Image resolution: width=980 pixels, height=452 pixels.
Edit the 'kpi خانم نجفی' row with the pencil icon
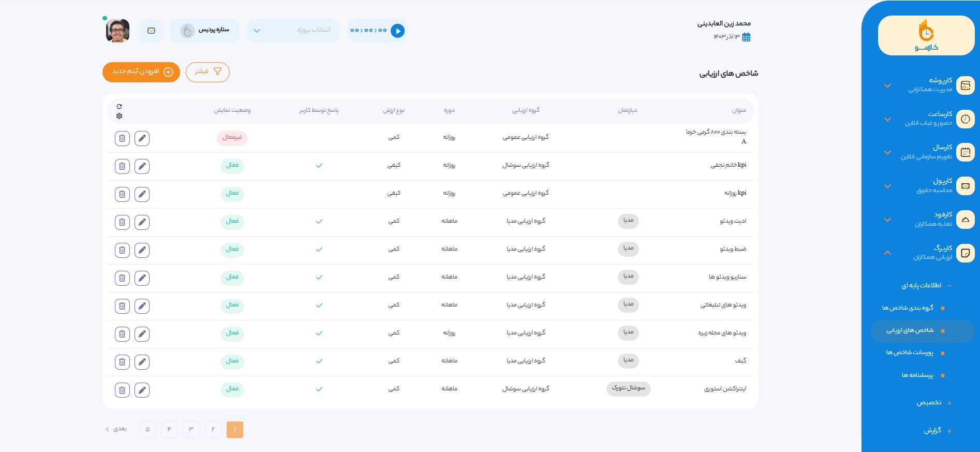pyautogui.click(x=142, y=166)
